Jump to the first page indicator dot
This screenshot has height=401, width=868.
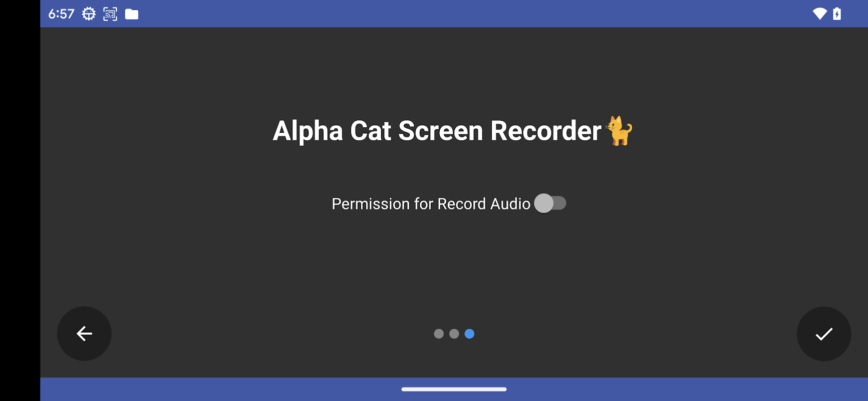[439, 334]
